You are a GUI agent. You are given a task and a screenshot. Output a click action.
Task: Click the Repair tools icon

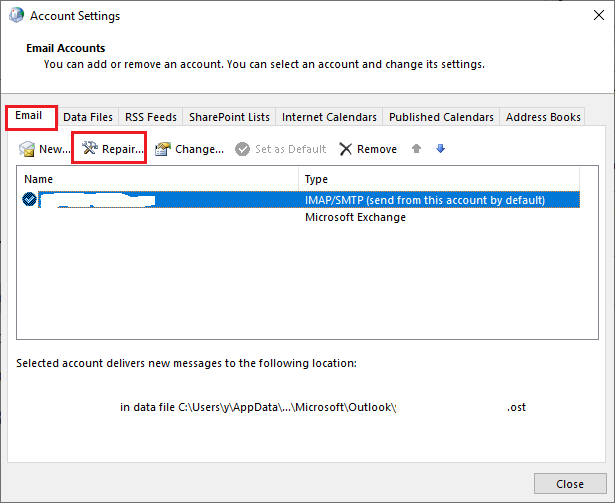tap(89, 148)
